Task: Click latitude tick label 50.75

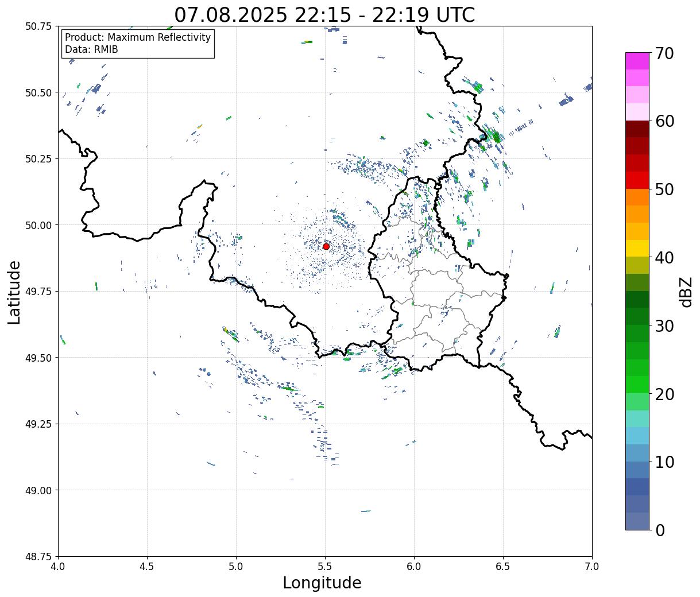Action: (x=38, y=26)
